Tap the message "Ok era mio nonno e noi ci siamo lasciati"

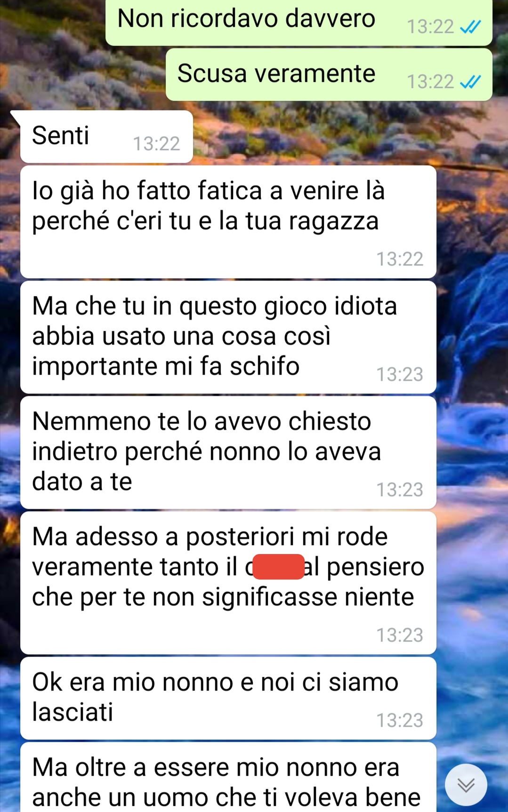click(228, 698)
